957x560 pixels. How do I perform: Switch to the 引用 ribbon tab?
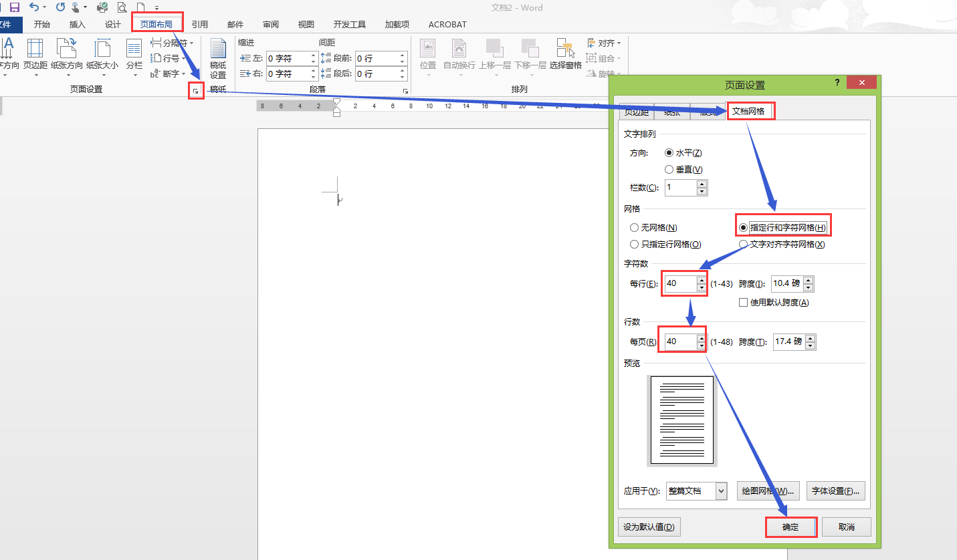(199, 24)
